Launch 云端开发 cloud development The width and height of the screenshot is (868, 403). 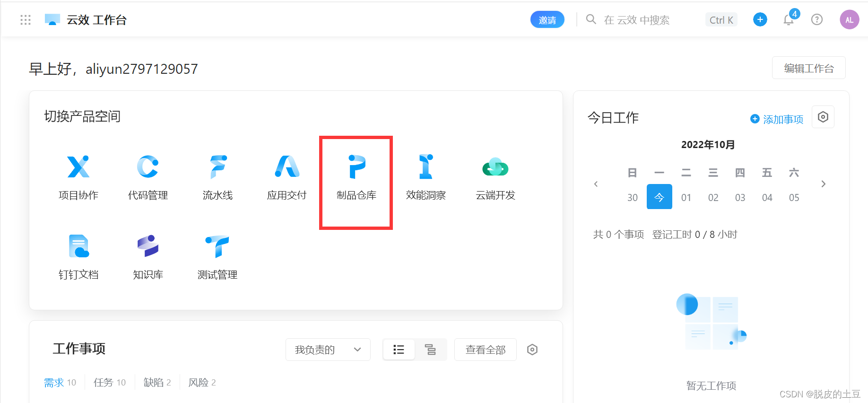495,177
